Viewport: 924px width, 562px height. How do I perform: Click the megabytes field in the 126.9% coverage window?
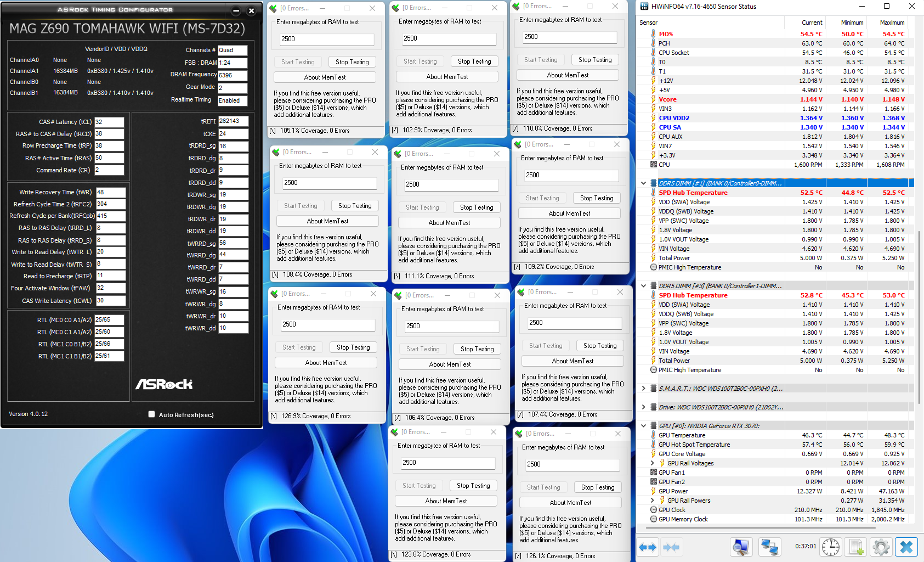pos(327,324)
